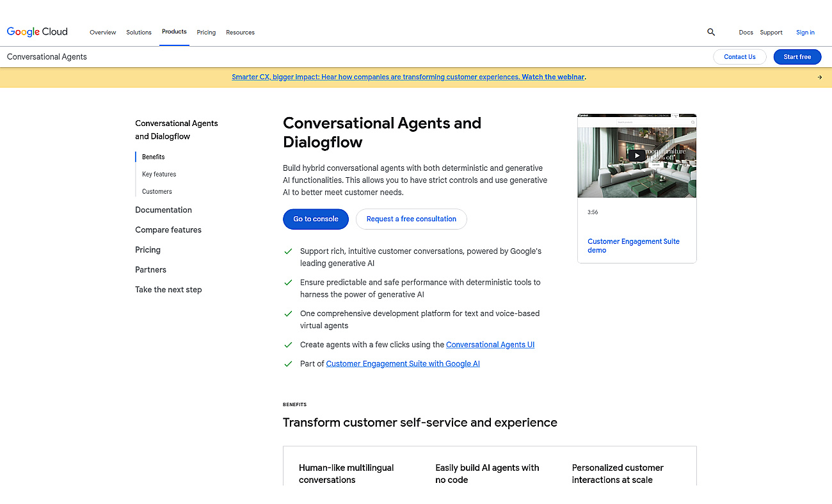Open Documentation in the sidebar
Viewport: 832px width, 504px height.
(163, 210)
